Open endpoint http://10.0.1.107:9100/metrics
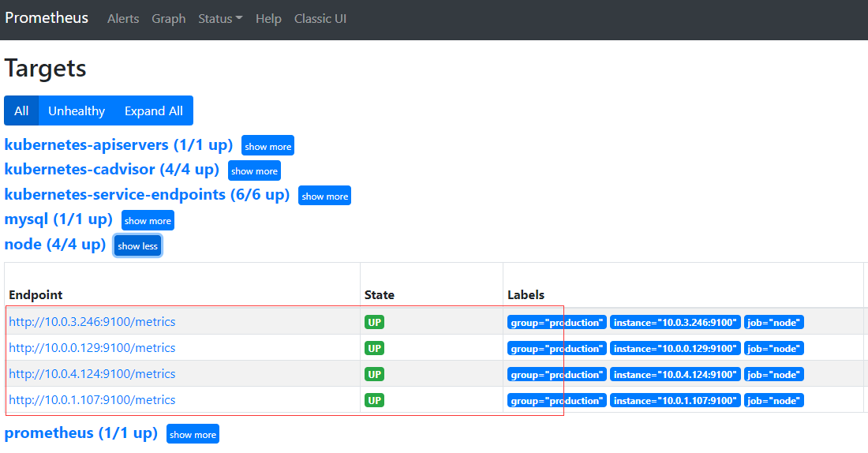The image size is (868, 453). 92,400
